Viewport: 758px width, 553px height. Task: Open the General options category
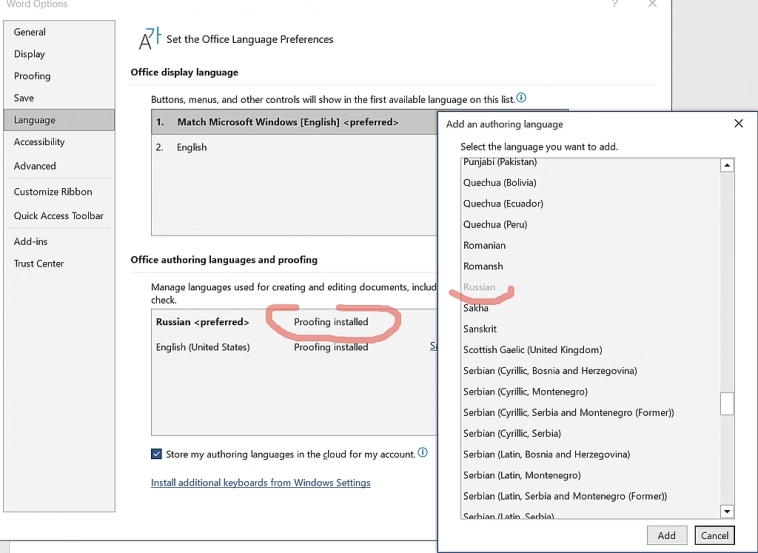coord(30,32)
